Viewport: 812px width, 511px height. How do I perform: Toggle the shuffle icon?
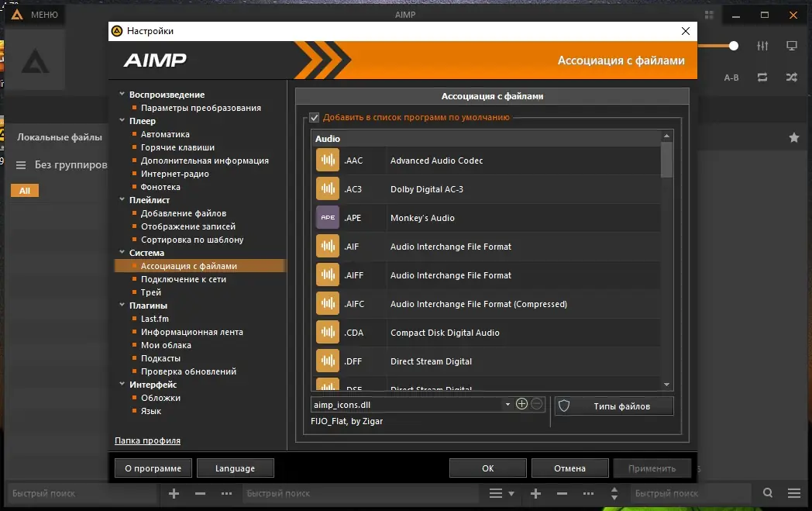pyautogui.click(x=792, y=78)
